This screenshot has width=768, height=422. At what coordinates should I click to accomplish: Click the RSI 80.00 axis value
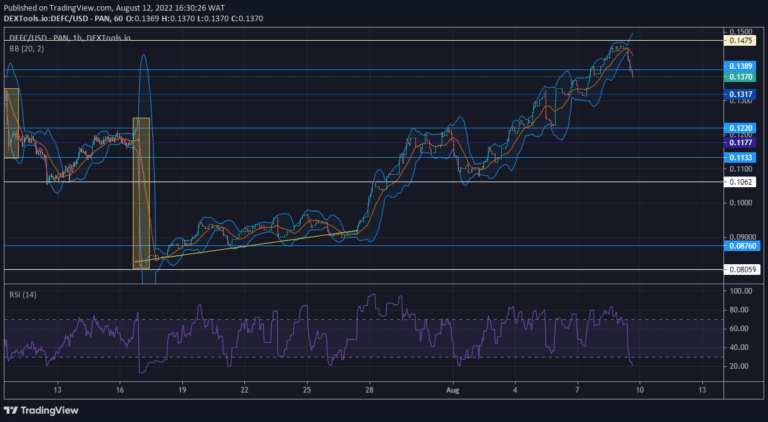click(741, 310)
